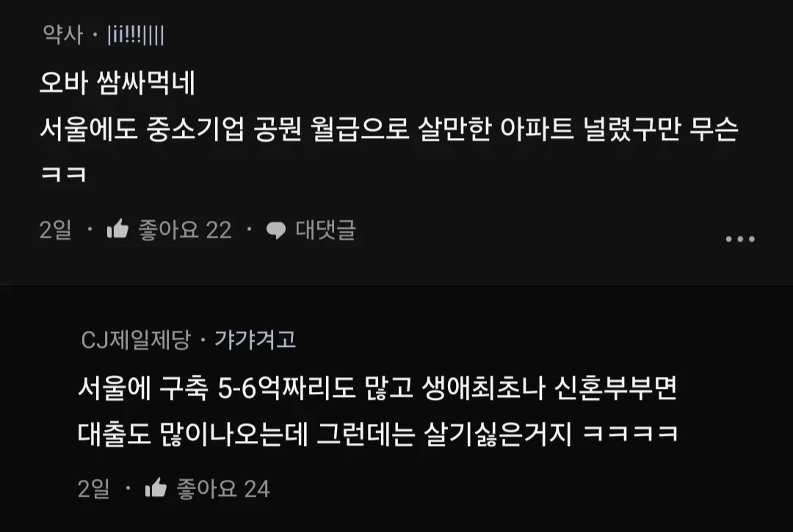Click the divider line between comment and reply
The height and width of the screenshot is (532, 793).
pyautogui.click(x=396, y=285)
